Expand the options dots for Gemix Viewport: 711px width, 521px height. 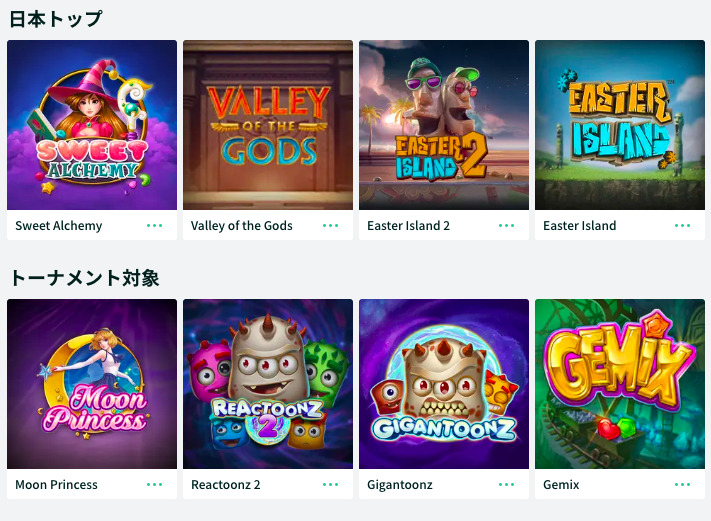[x=682, y=484]
